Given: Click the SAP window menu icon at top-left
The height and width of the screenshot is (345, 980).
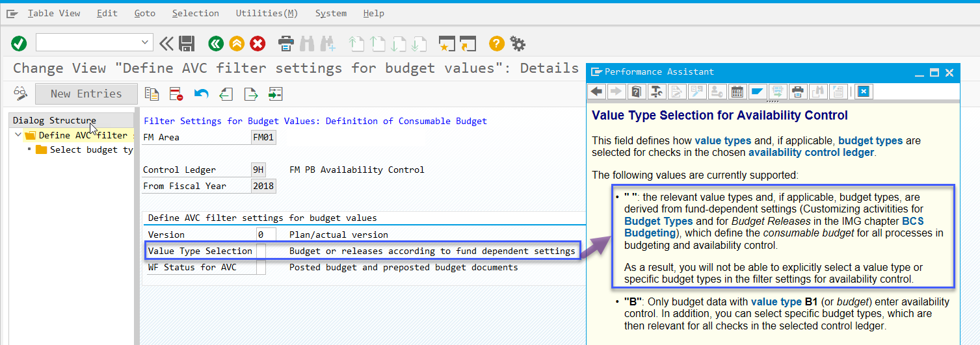Looking at the screenshot, I should (12, 13).
